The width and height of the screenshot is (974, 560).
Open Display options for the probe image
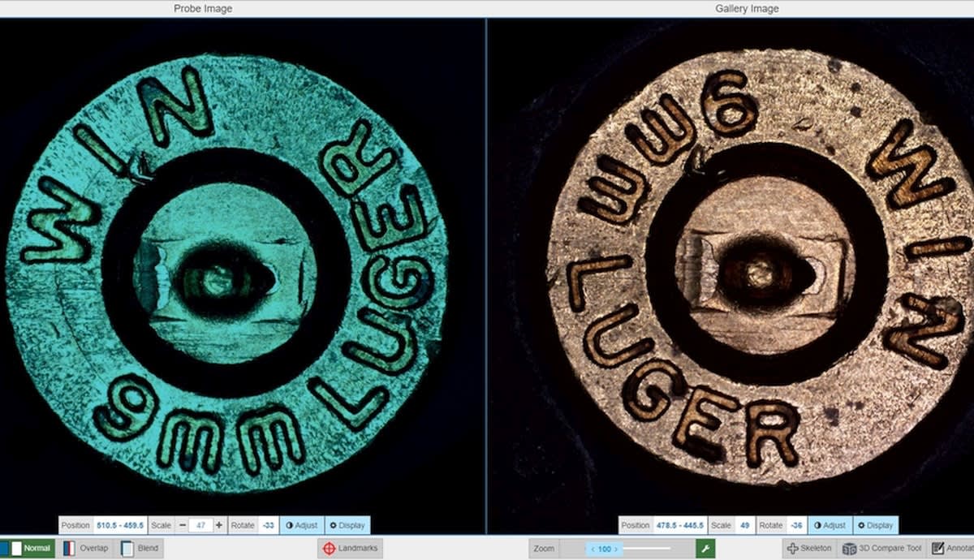[347, 525]
